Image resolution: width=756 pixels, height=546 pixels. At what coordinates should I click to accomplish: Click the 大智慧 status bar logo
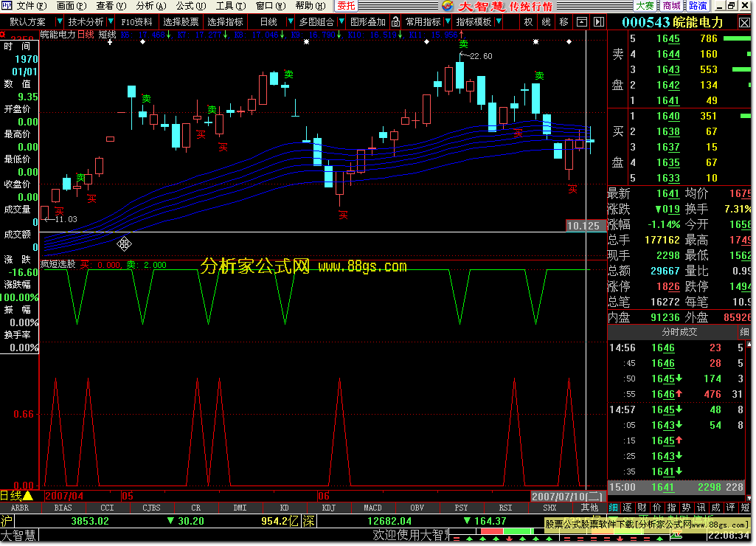point(18,535)
